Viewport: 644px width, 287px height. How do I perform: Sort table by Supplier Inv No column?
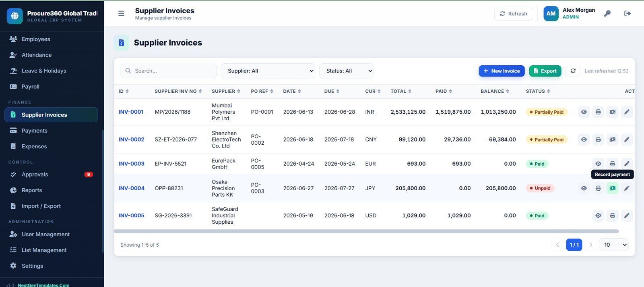tap(178, 92)
